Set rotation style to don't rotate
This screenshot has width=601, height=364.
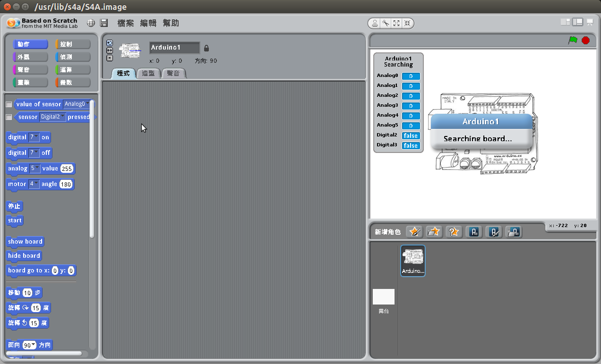(110, 58)
